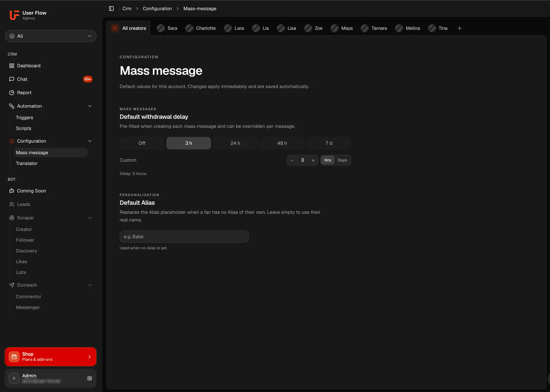Decrease custom delay with minus button
The width and height of the screenshot is (550, 392).
292,160
